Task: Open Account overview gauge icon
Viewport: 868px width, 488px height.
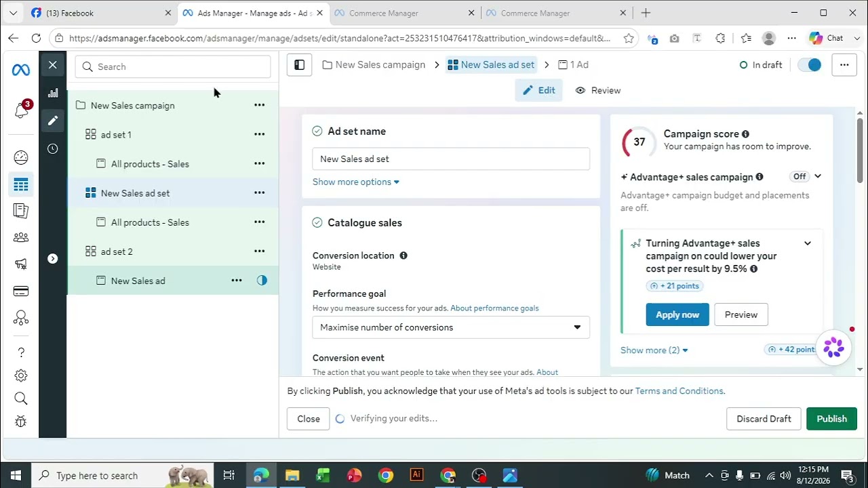Action: (x=21, y=158)
